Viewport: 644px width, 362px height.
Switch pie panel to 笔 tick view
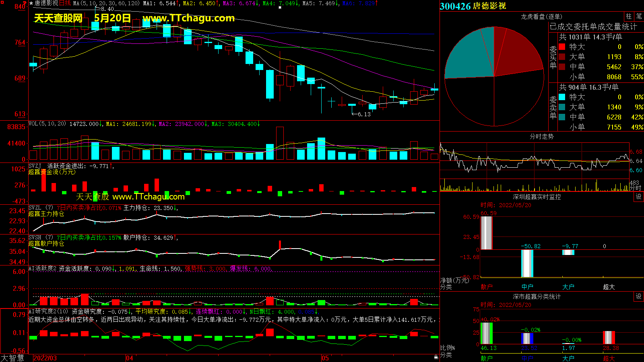[x=639, y=16]
